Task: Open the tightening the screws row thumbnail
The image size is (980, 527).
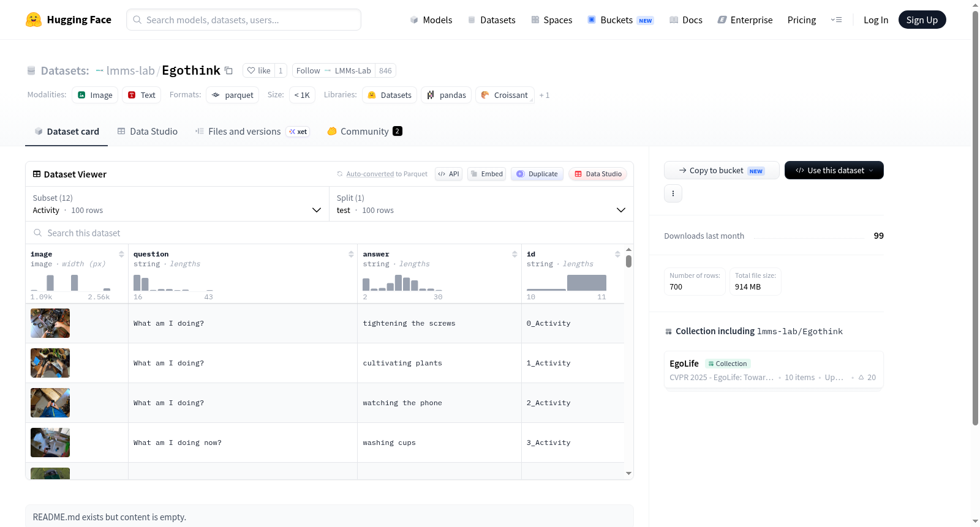Action: pyautogui.click(x=50, y=323)
